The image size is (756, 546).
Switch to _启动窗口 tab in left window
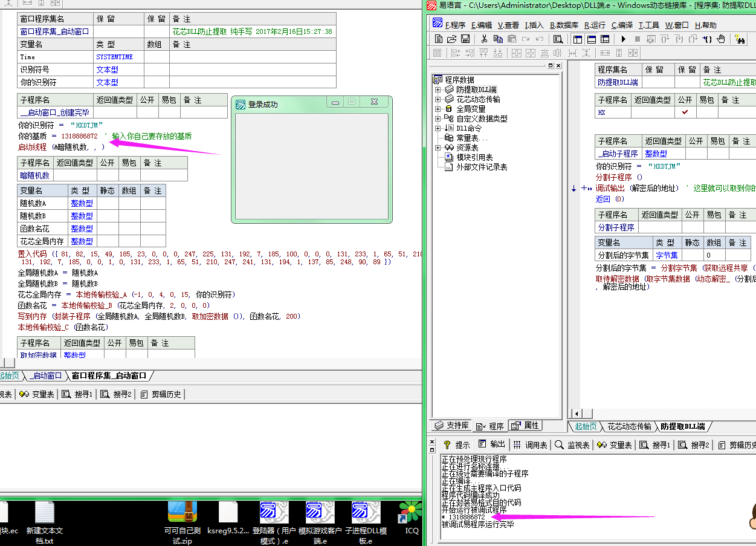click(x=45, y=375)
